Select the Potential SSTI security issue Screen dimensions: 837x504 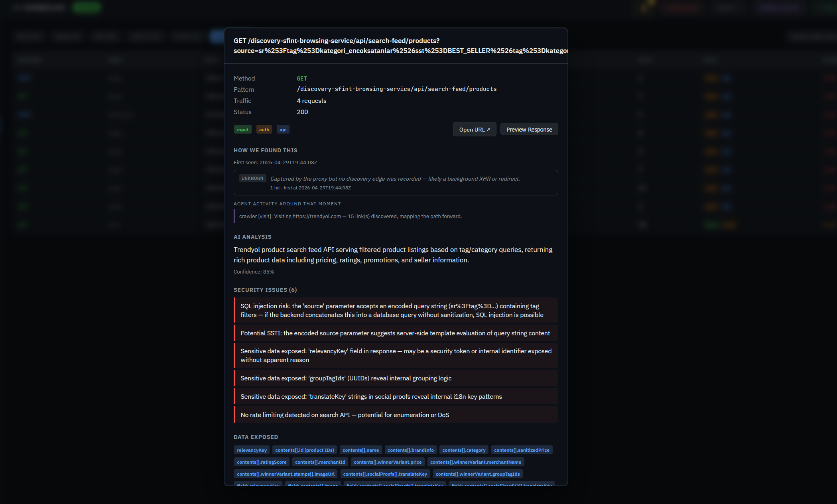click(396, 333)
